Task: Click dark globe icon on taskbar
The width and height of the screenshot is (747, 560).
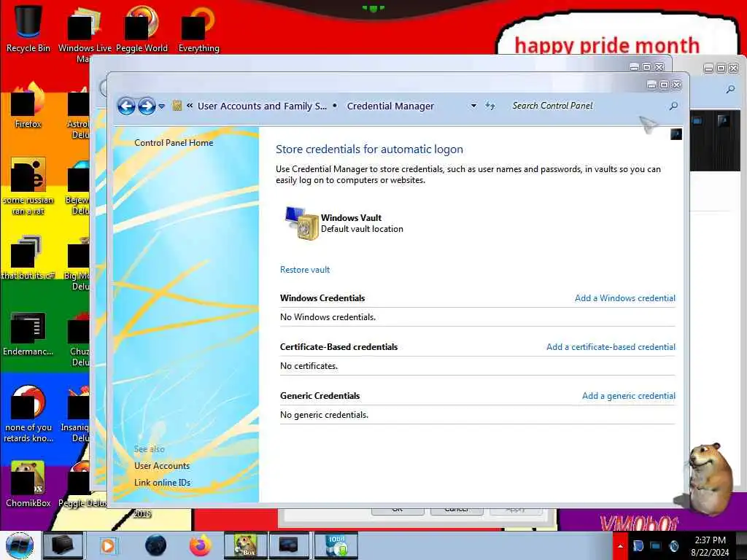Action: tap(155, 545)
